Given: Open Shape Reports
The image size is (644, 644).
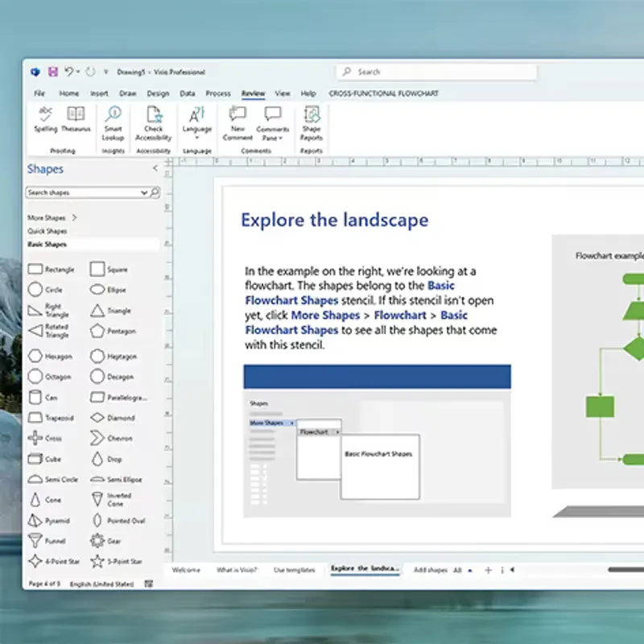Looking at the screenshot, I should click(x=312, y=123).
